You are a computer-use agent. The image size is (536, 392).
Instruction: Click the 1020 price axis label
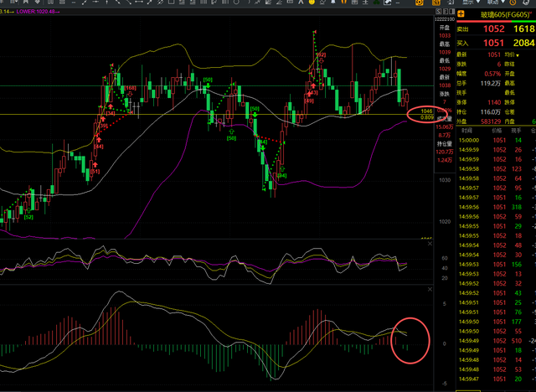click(x=445, y=221)
